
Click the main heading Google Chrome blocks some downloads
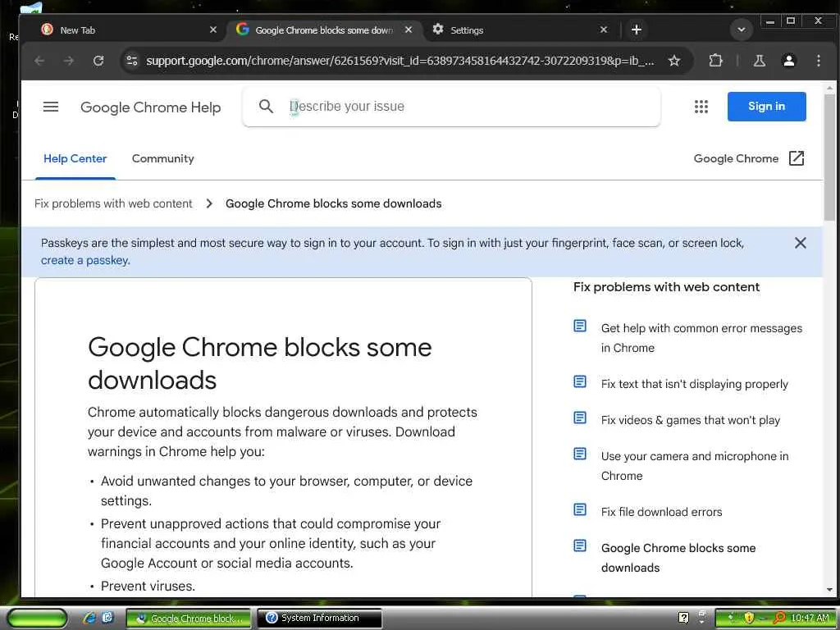click(260, 363)
